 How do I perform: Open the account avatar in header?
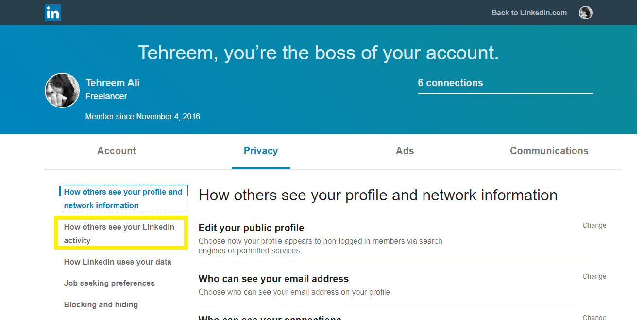(586, 13)
